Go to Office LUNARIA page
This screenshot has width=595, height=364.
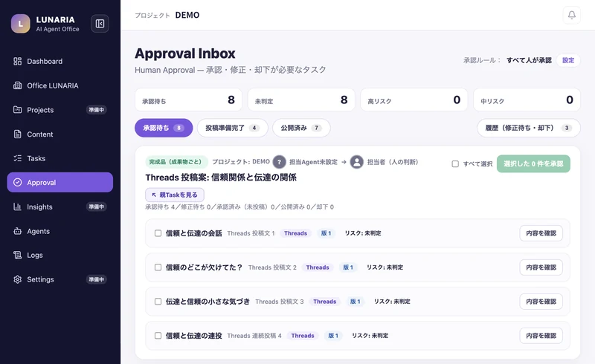[x=60, y=85]
